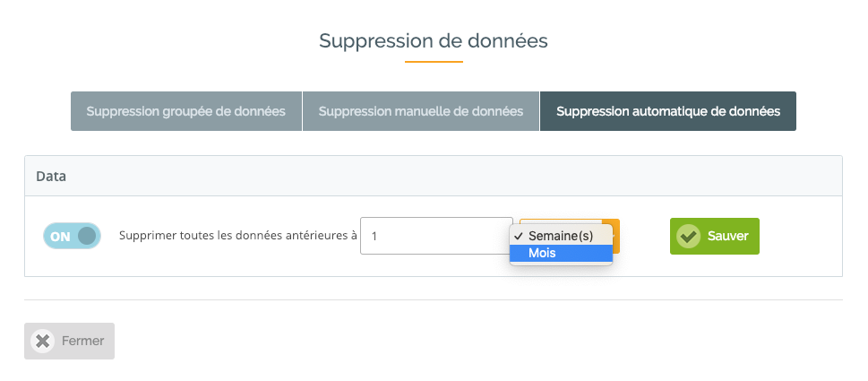Click the checkmark beside Semaine(s)
The width and height of the screenshot is (868, 381).
tap(519, 236)
